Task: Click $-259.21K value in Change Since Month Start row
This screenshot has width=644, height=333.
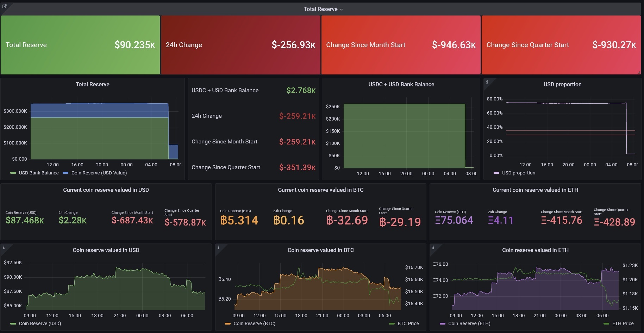Action: click(x=297, y=142)
